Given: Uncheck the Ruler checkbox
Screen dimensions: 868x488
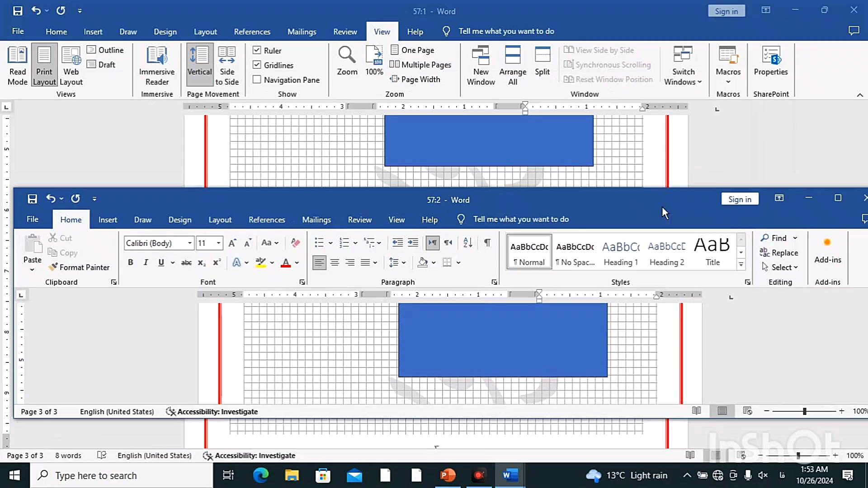Looking at the screenshot, I should click(257, 51).
